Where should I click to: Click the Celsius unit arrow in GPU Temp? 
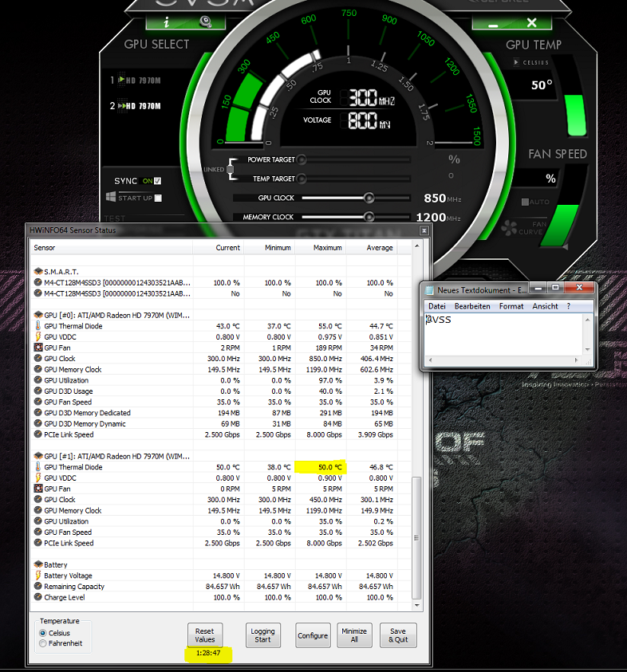pyautogui.click(x=516, y=62)
